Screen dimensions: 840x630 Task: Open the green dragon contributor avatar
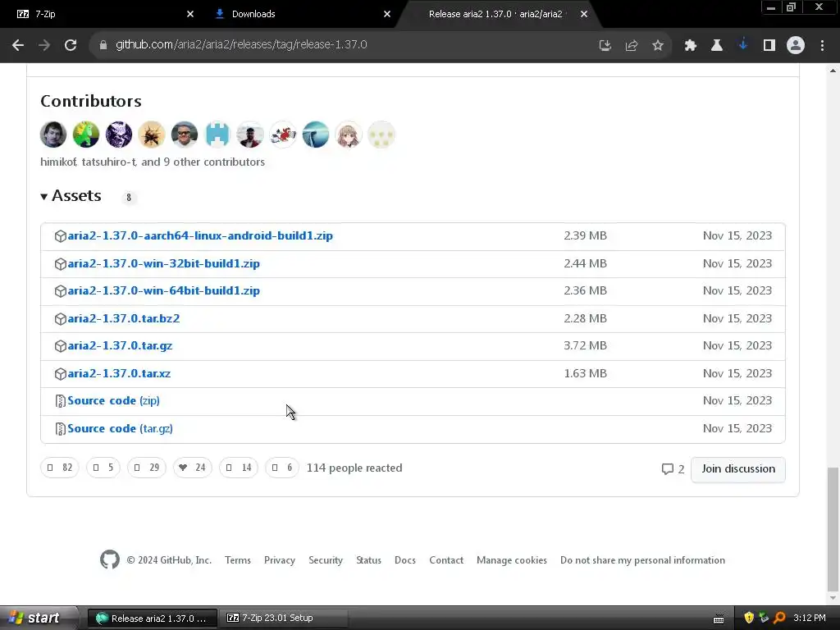pos(85,135)
